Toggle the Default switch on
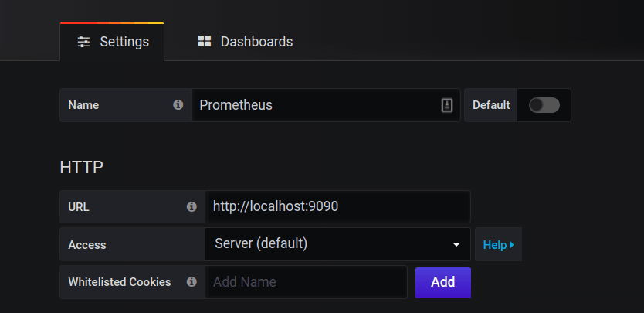 coord(544,105)
